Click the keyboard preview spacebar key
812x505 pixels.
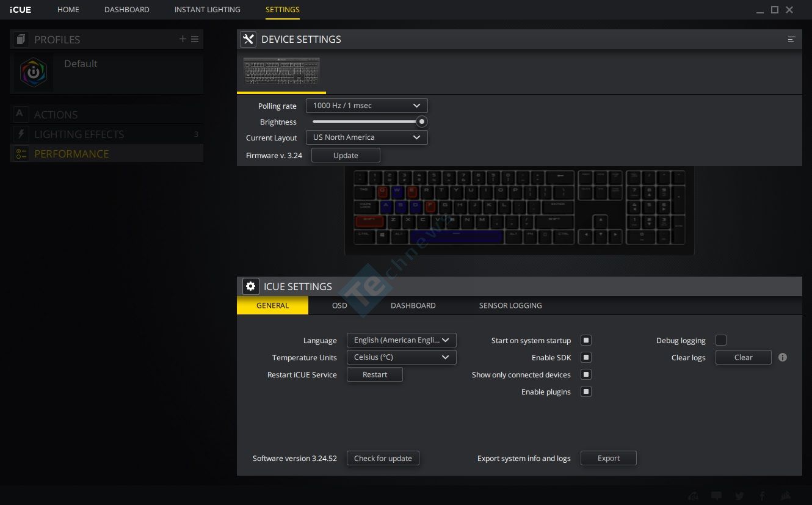click(457, 236)
